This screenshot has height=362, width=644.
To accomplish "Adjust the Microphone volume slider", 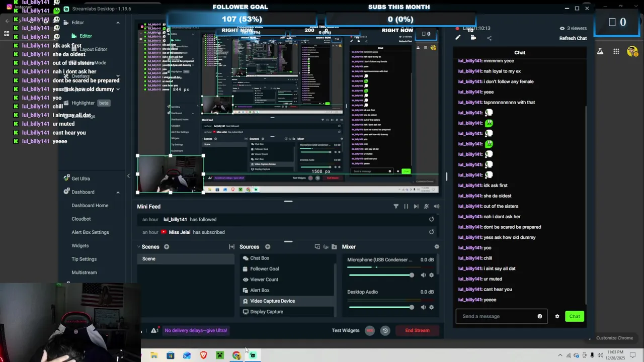I will tap(381, 275).
